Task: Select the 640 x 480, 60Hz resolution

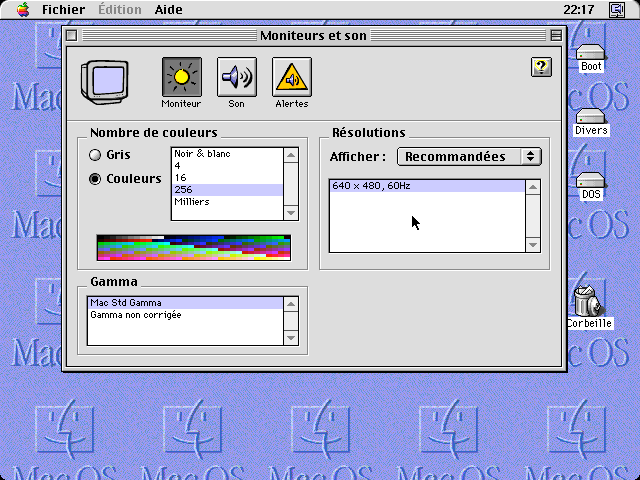Action: coord(427,186)
